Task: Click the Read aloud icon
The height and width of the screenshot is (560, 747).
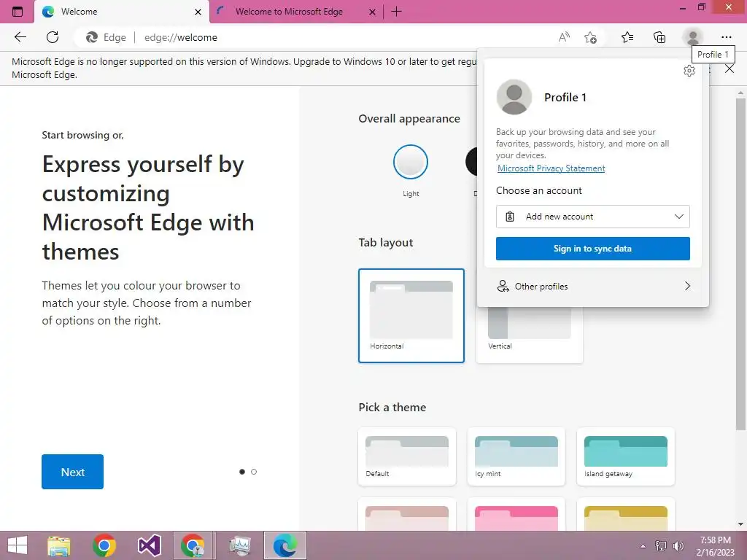Action: [564, 37]
